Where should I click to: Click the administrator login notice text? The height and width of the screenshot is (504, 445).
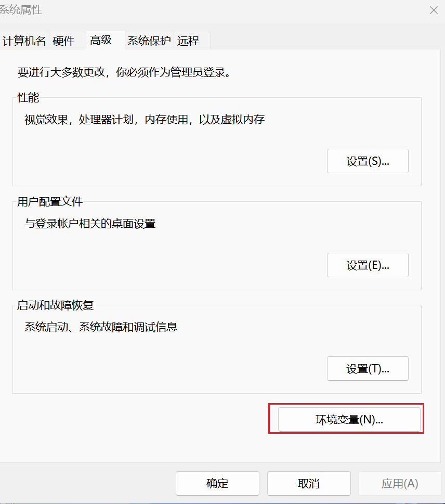click(x=124, y=72)
